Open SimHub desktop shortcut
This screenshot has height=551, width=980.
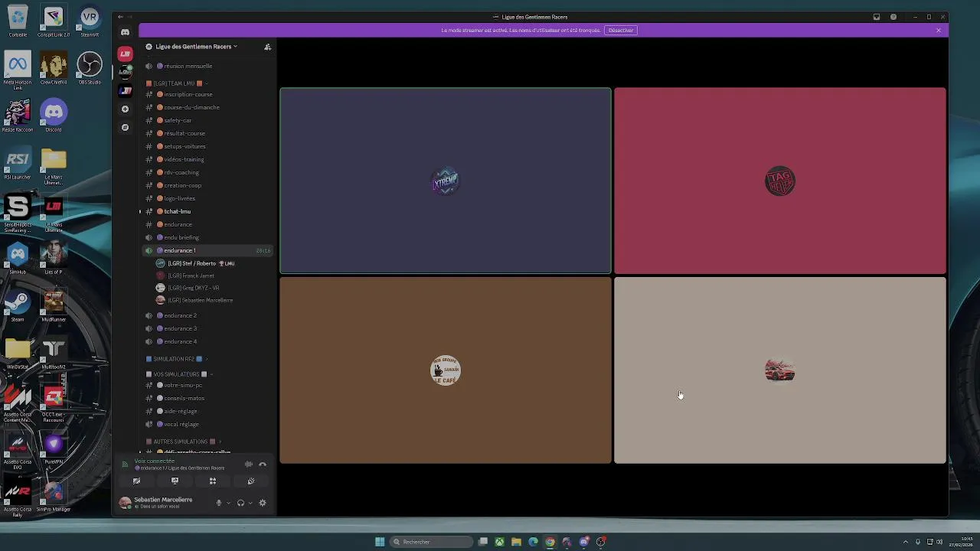coord(18,258)
